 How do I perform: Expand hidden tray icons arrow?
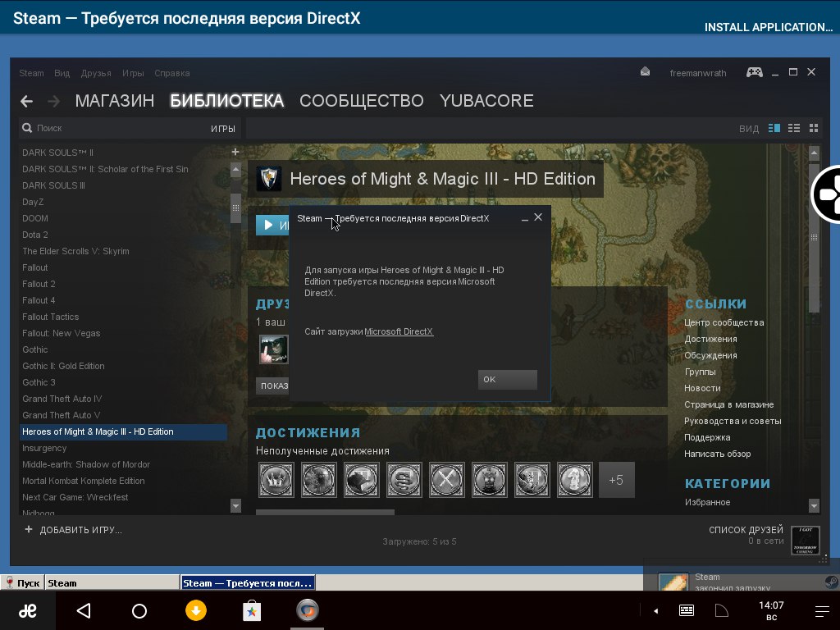[x=655, y=610]
